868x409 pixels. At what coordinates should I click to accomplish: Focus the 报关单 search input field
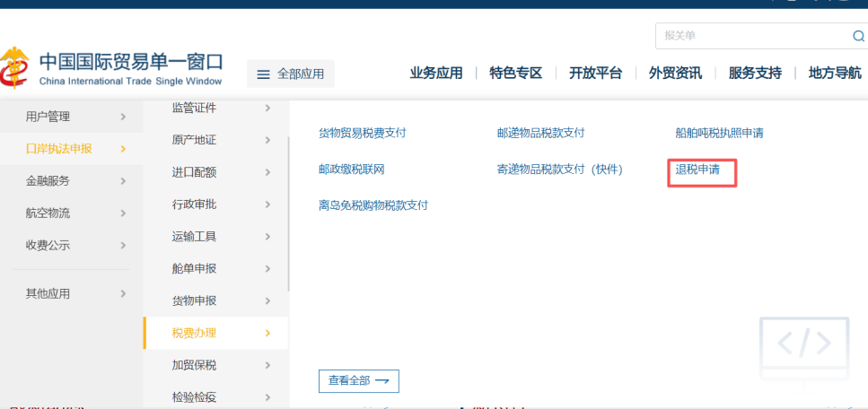(761, 36)
